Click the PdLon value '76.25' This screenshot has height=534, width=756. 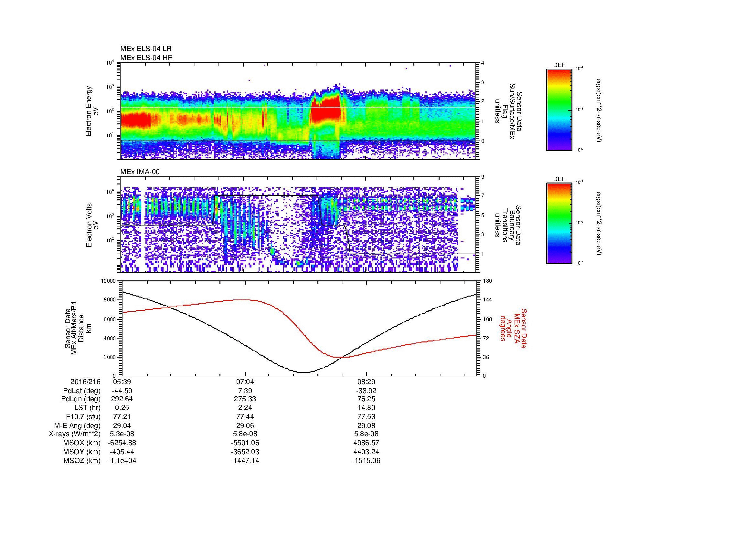[x=366, y=399]
